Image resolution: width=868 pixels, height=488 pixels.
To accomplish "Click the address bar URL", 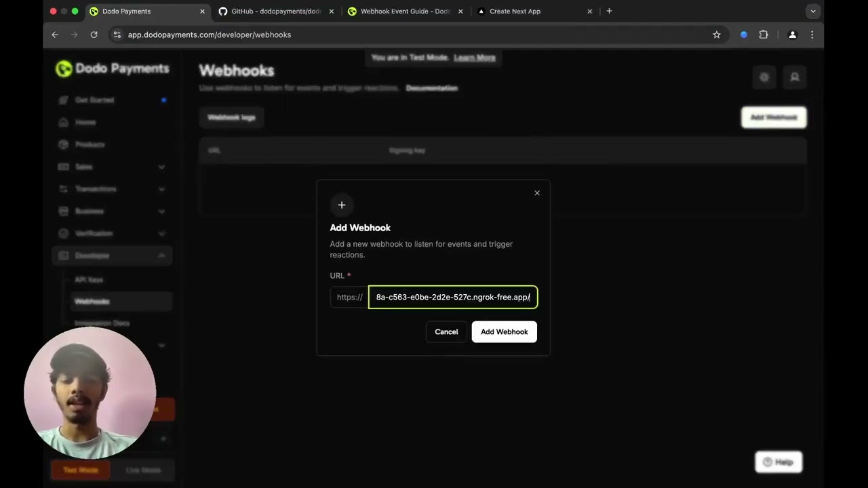I will point(210,35).
